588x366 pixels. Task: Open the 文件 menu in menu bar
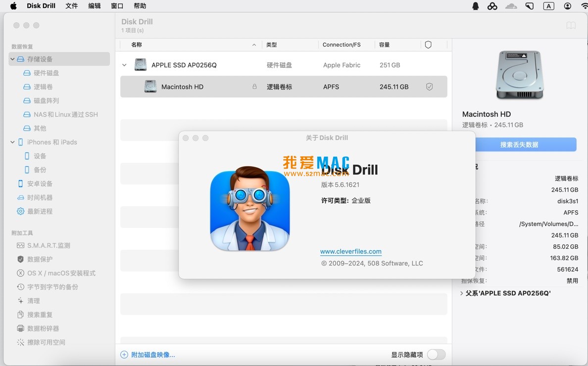[x=71, y=6]
